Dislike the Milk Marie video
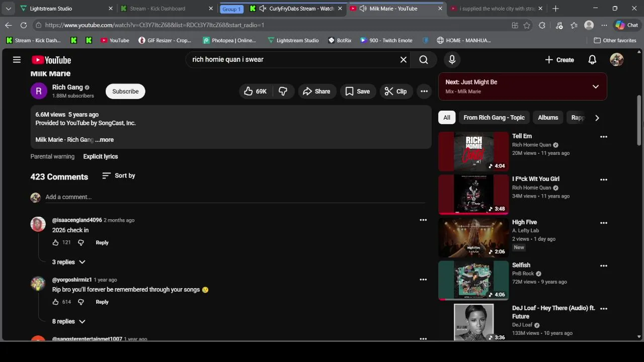Viewport: 644px width, 362px height. point(283,91)
